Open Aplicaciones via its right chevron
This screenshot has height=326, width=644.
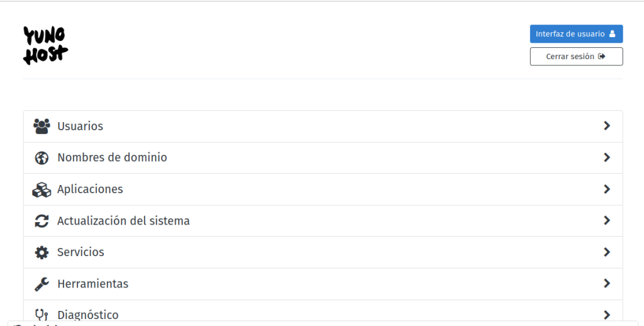pos(607,189)
